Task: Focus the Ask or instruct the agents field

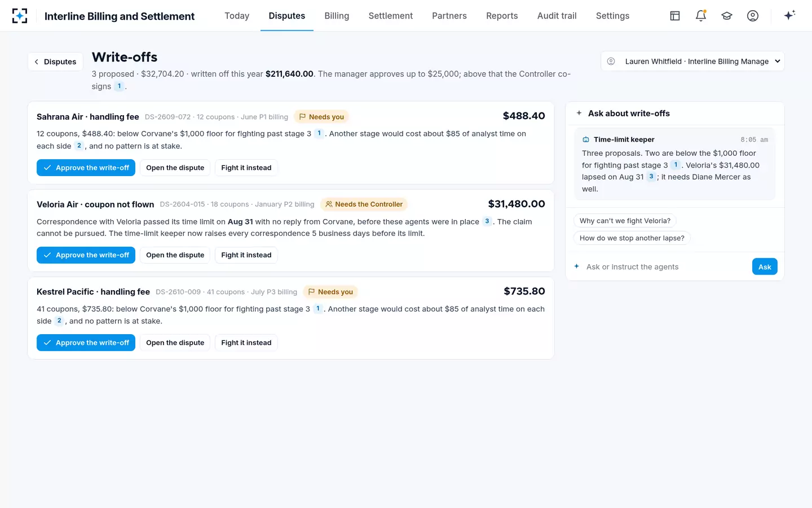Action: click(665, 267)
